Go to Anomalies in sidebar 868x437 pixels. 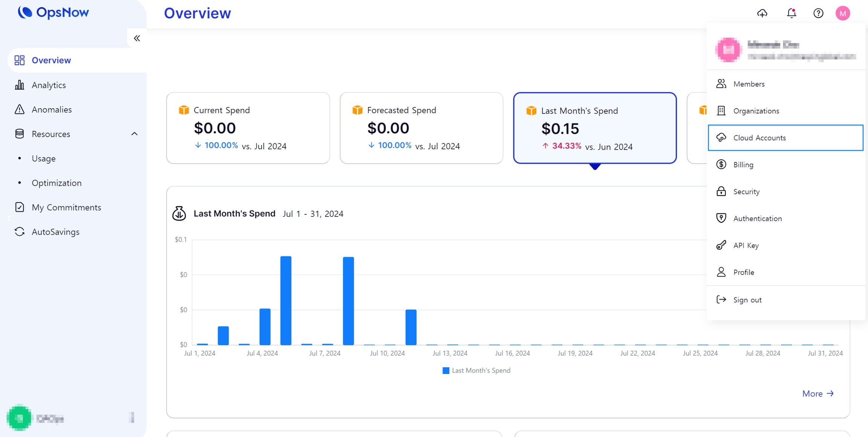[52, 109]
